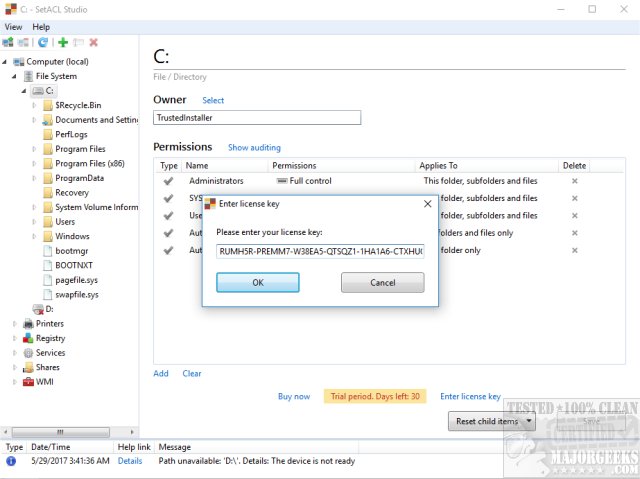Expand the Windows folder
Screen dimensions: 640x479
[x=34, y=237]
